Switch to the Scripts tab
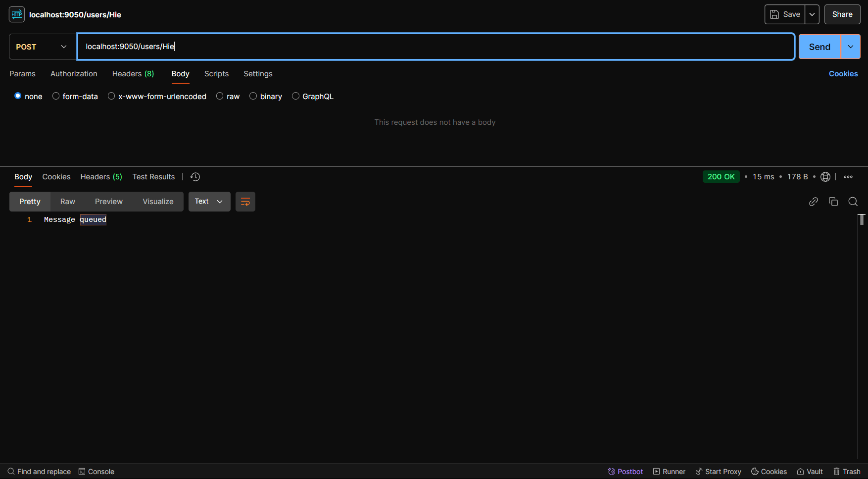Image resolution: width=868 pixels, height=479 pixels. pyautogui.click(x=216, y=74)
